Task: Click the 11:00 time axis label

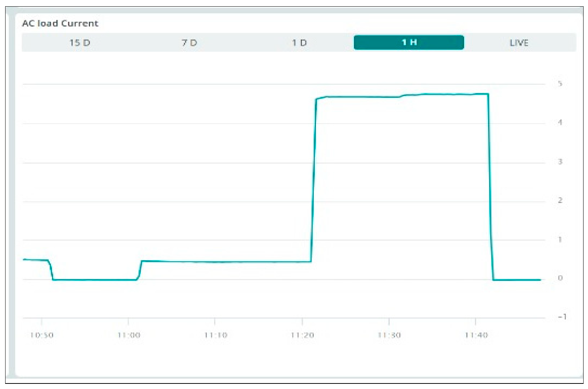Action: 129,335
